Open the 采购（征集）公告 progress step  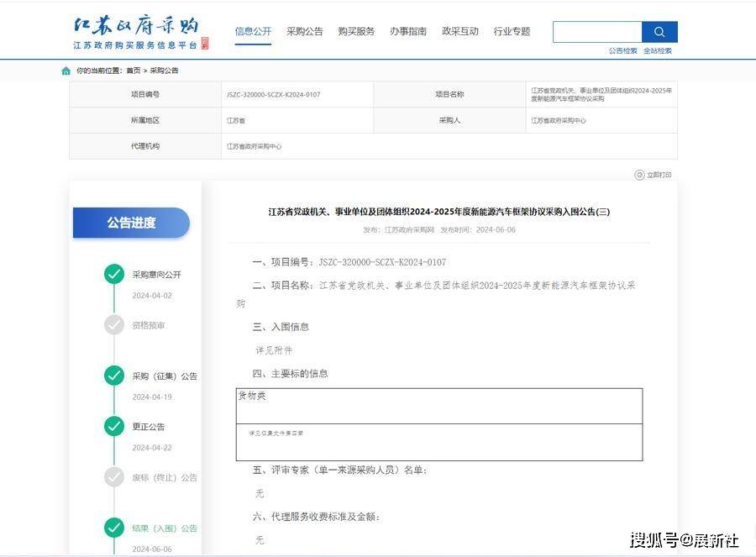[x=165, y=376]
